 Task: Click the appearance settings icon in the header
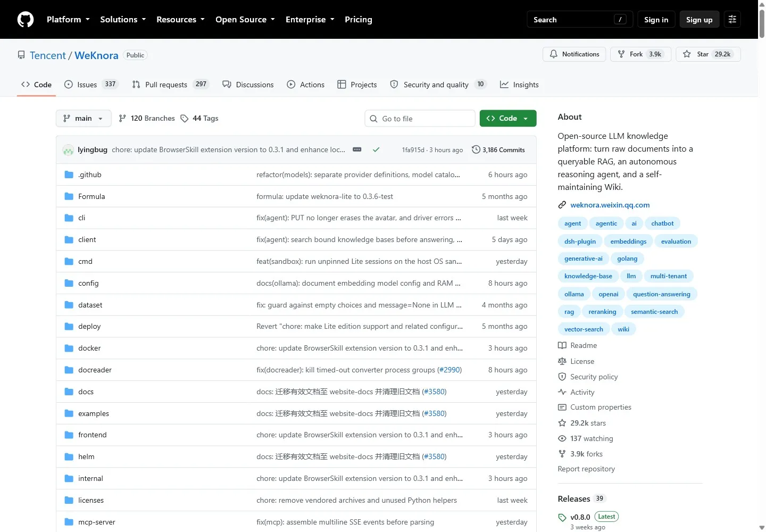[x=732, y=20]
